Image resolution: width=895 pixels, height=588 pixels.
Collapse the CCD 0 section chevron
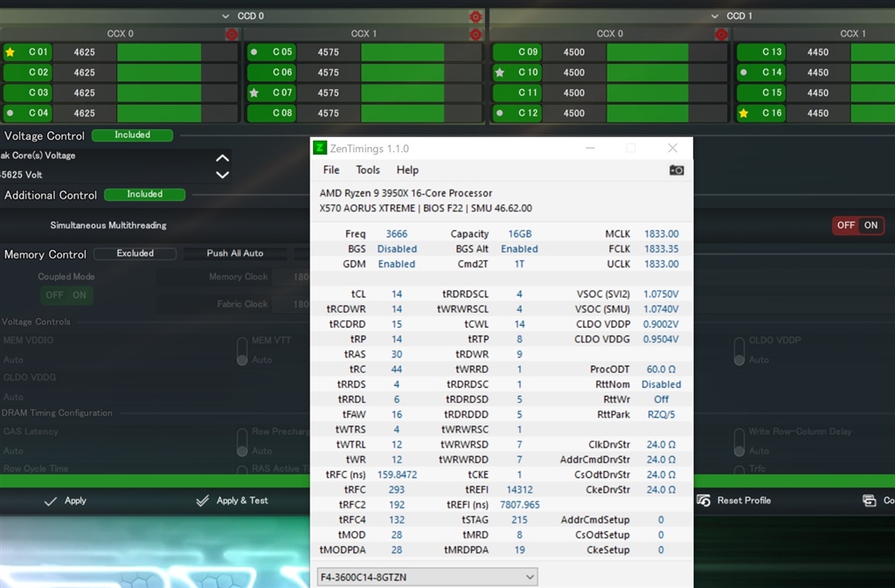pyautogui.click(x=225, y=17)
